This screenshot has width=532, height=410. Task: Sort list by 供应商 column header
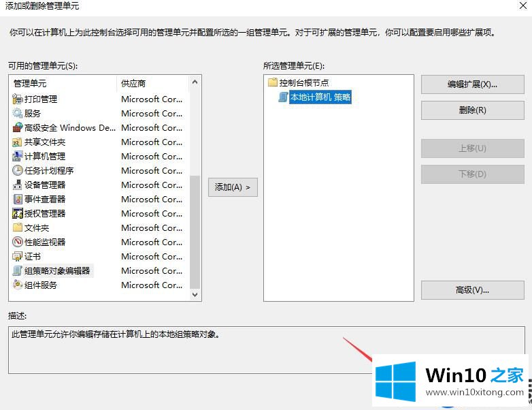pos(151,83)
